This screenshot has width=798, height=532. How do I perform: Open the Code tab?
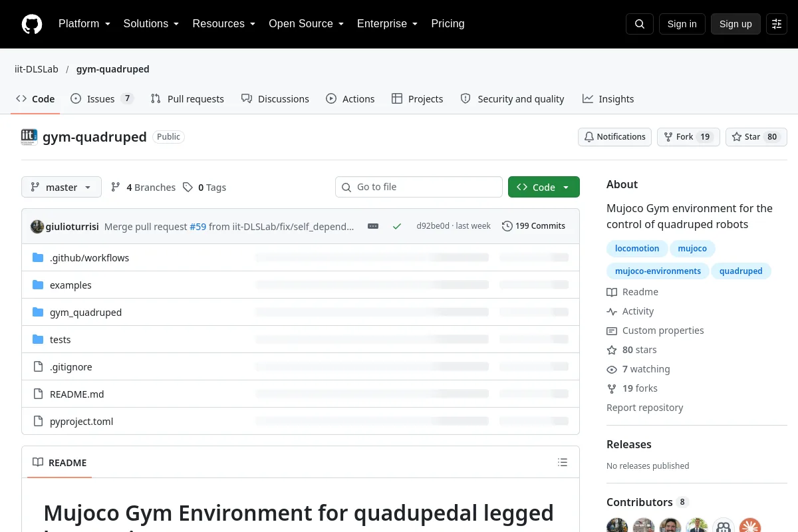[x=35, y=98]
